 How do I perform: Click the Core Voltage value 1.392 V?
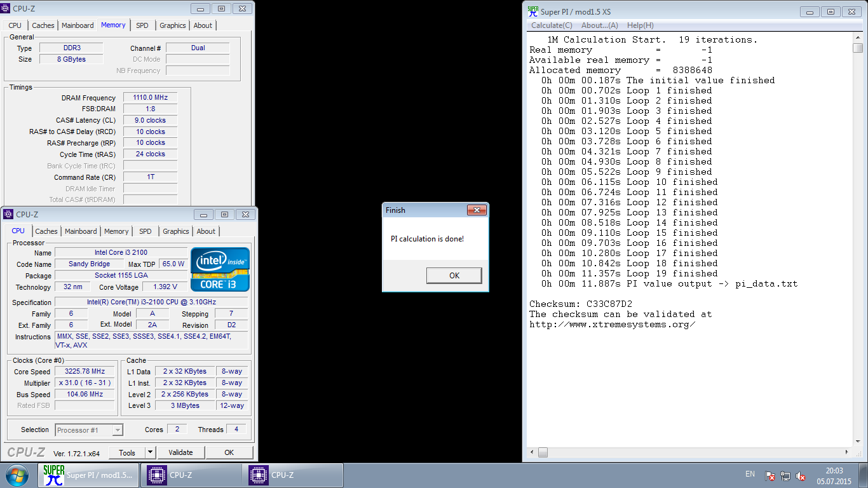point(165,287)
